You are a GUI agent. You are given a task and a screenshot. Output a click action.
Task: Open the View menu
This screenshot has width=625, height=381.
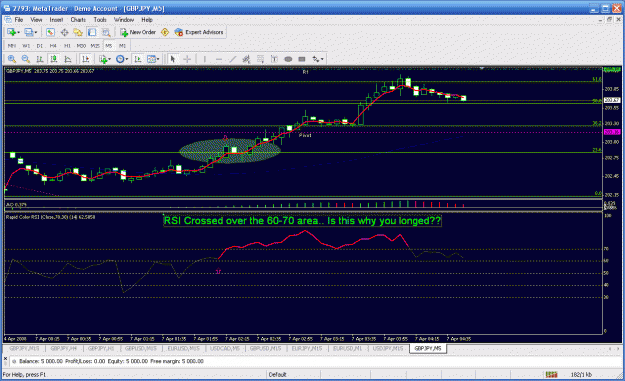[x=36, y=20]
